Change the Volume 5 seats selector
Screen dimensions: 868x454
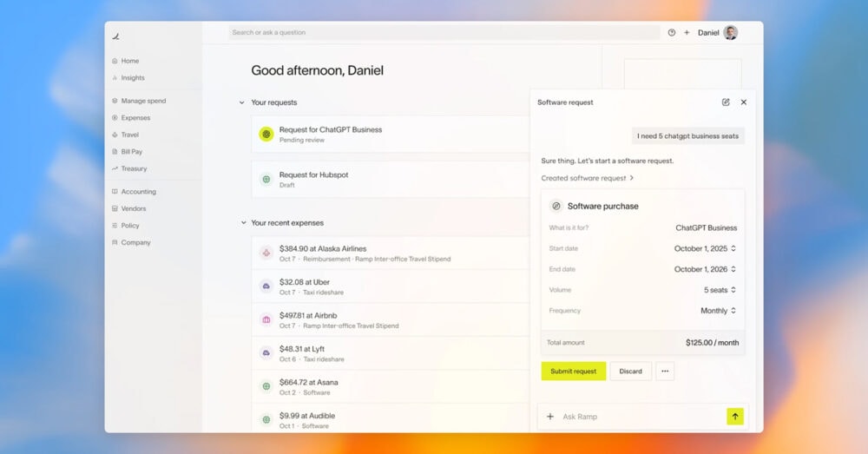(720, 290)
